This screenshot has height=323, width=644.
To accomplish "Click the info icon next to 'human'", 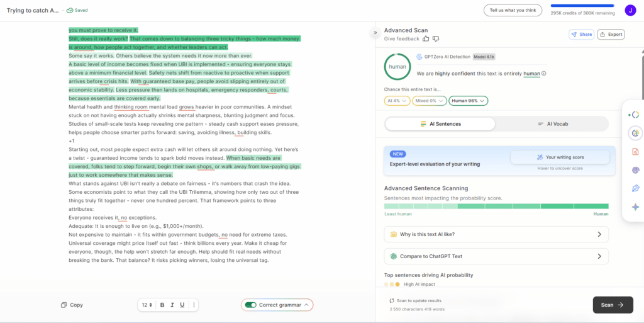I will (x=544, y=74).
